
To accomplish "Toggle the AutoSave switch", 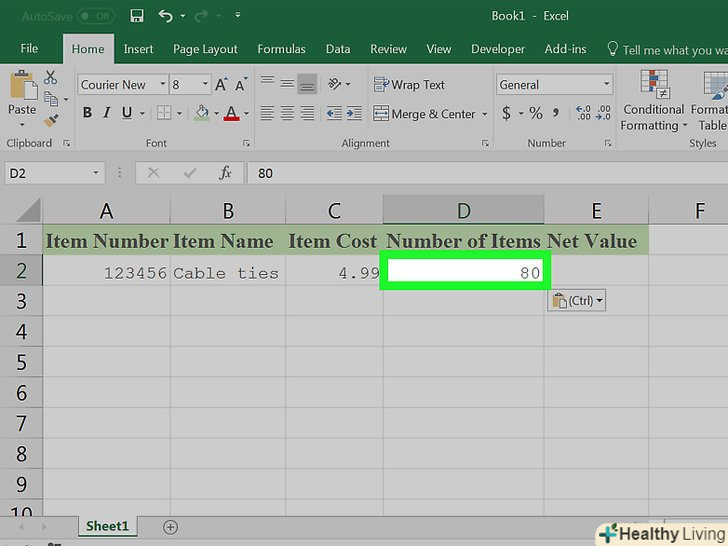I will pos(96,16).
